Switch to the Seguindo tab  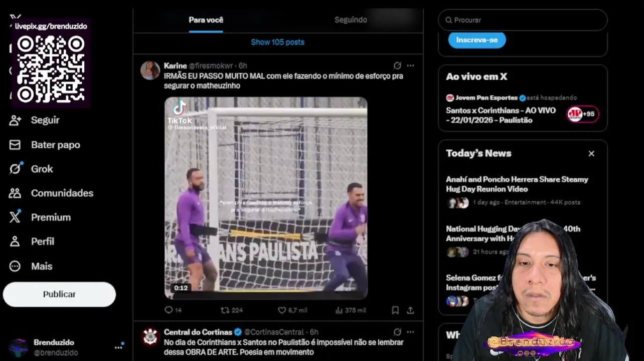click(351, 20)
